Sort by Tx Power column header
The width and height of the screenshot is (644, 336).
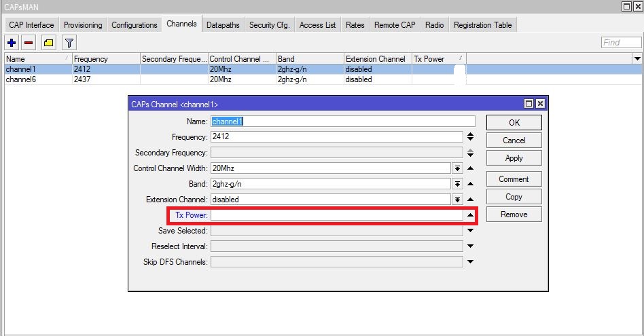pos(439,58)
